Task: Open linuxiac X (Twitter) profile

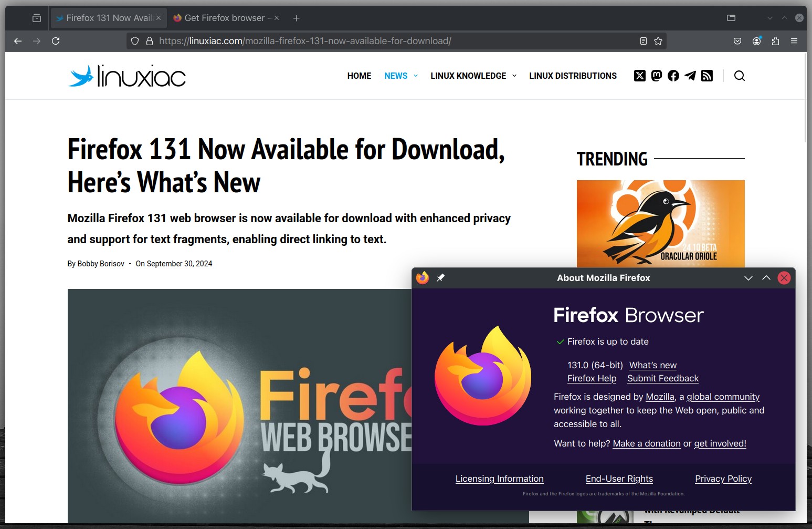Action: coord(639,76)
